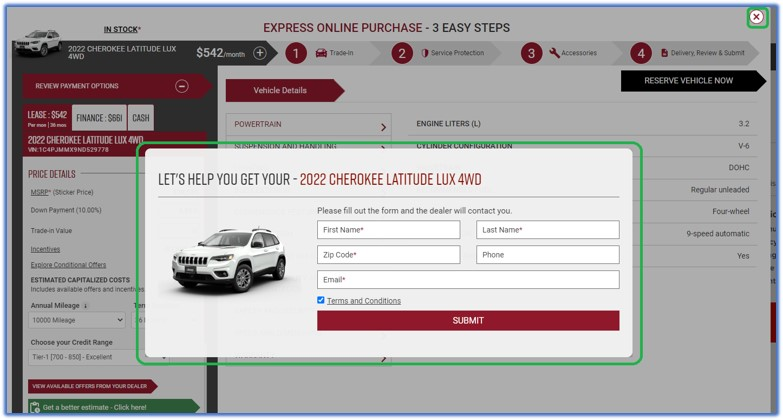Click the Phone field

(548, 255)
